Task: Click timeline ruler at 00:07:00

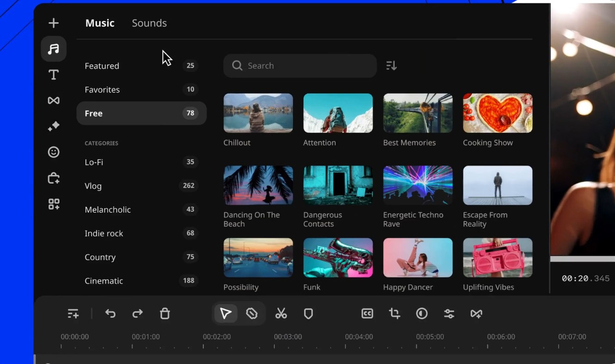Action: 572,337
